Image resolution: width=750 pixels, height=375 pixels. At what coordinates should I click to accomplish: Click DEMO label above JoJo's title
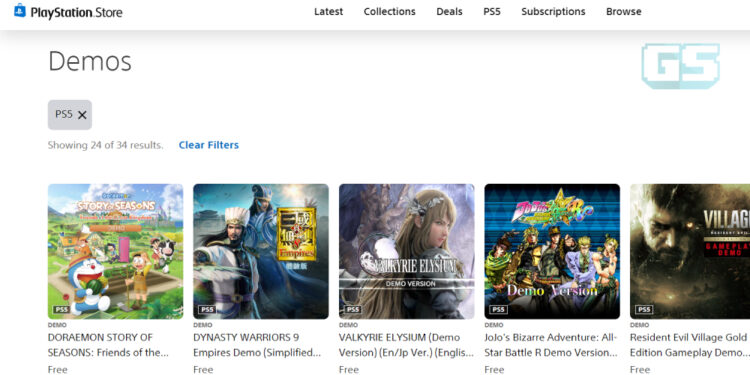(494, 325)
